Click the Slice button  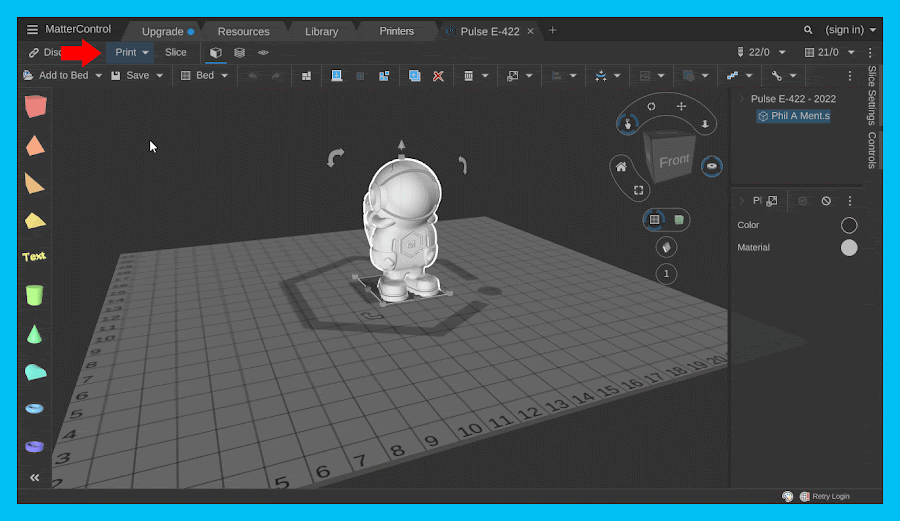(x=175, y=52)
